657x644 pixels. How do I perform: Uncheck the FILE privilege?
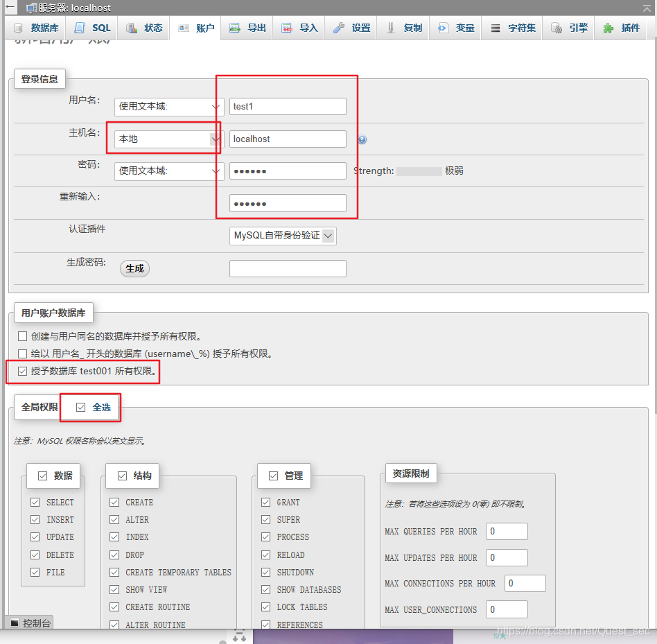(x=35, y=572)
